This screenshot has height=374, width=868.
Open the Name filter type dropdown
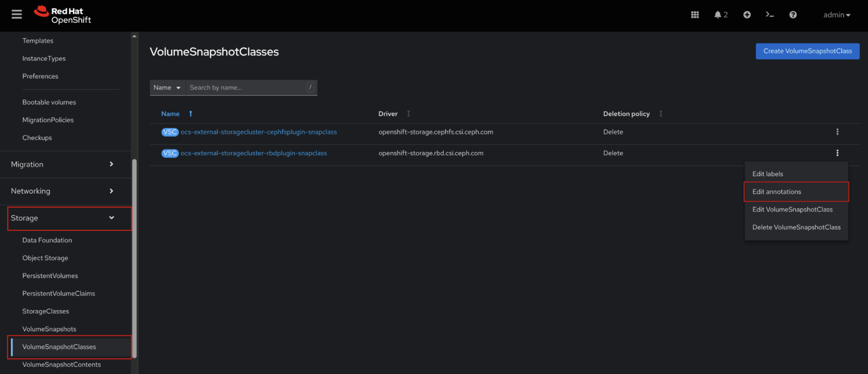pyautogui.click(x=167, y=88)
